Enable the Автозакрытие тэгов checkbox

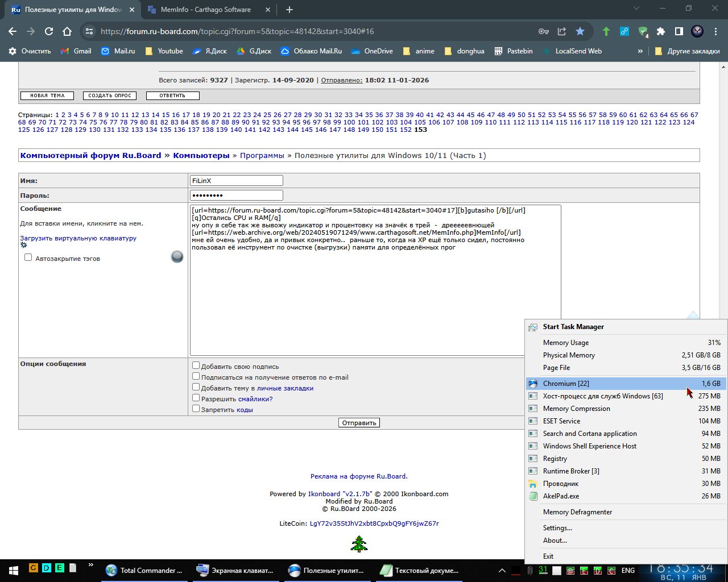click(28, 257)
